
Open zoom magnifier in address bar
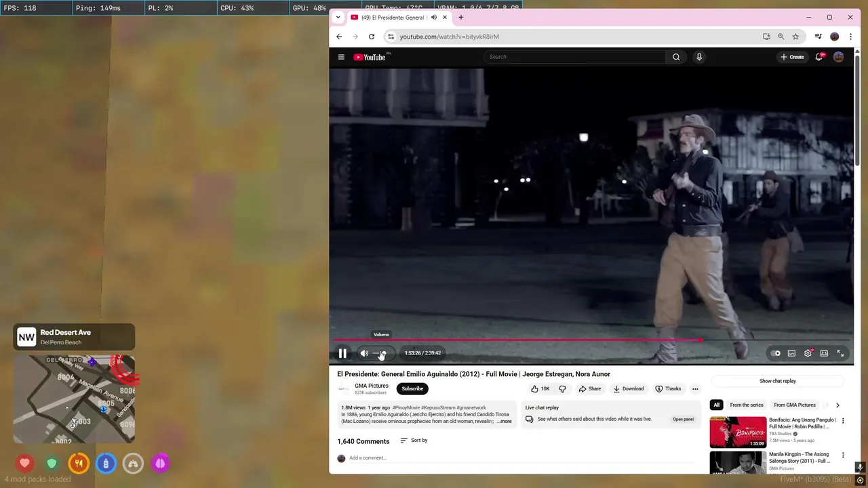pyautogui.click(x=781, y=37)
